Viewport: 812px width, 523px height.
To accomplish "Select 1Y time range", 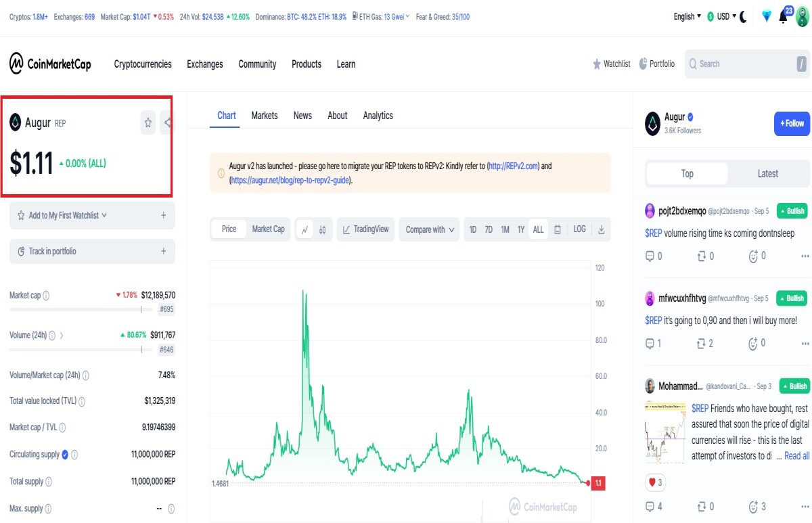I will point(521,229).
